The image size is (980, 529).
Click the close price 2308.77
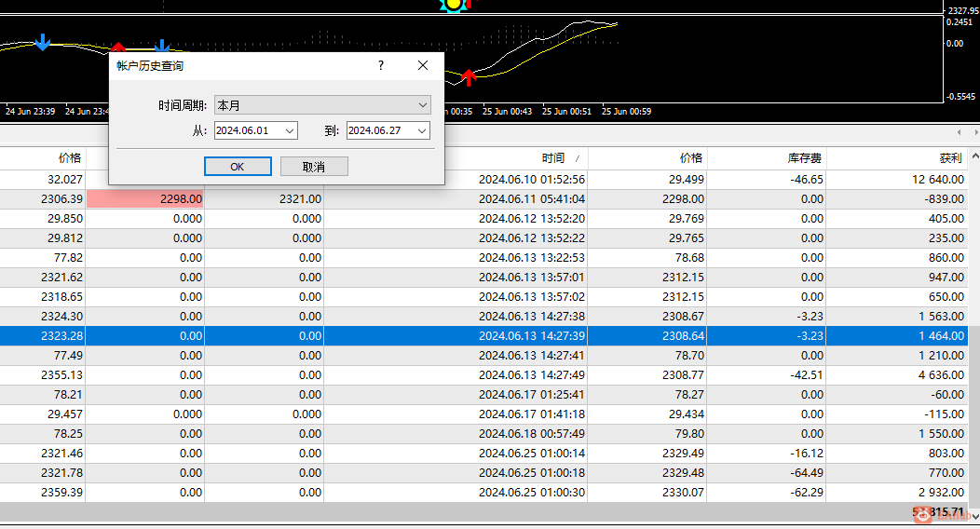[683, 374]
